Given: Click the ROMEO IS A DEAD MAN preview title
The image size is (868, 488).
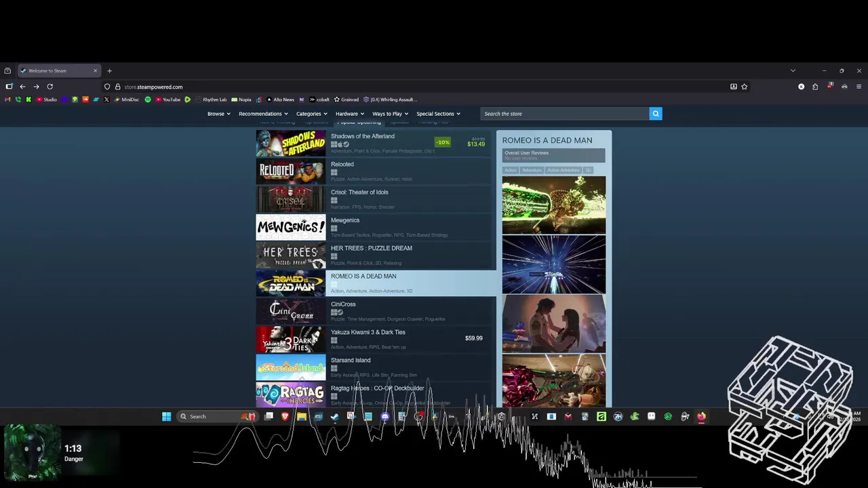Looking at the screenshot, I should click(547, 140).
